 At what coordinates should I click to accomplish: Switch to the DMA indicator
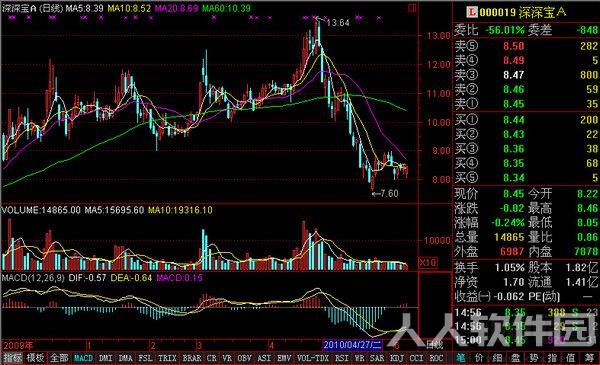(126, 358)
